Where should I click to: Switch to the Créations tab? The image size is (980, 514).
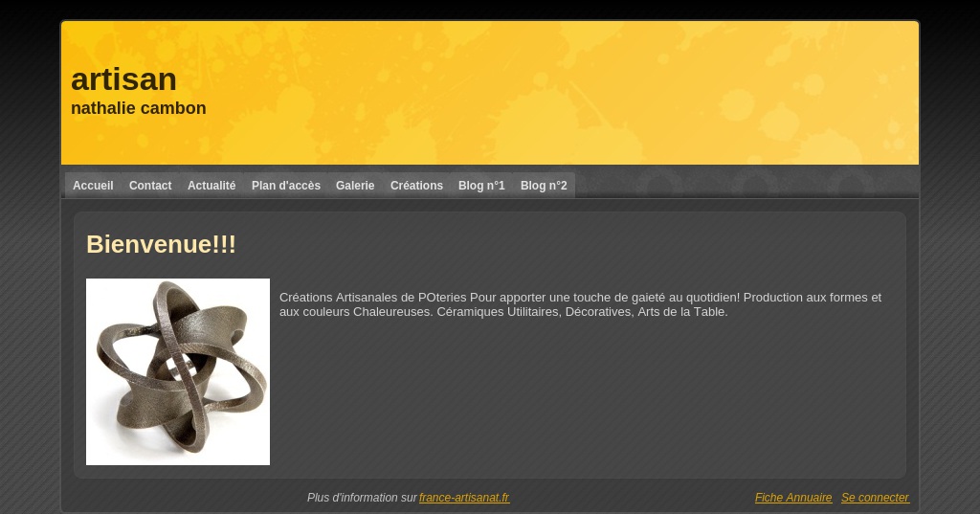coord(416,186)
